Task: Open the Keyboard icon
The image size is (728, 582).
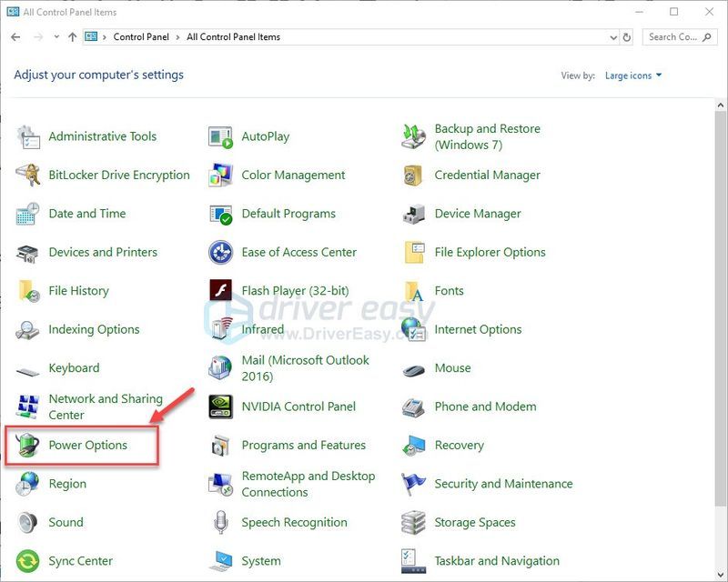Action: click(28, 371)
